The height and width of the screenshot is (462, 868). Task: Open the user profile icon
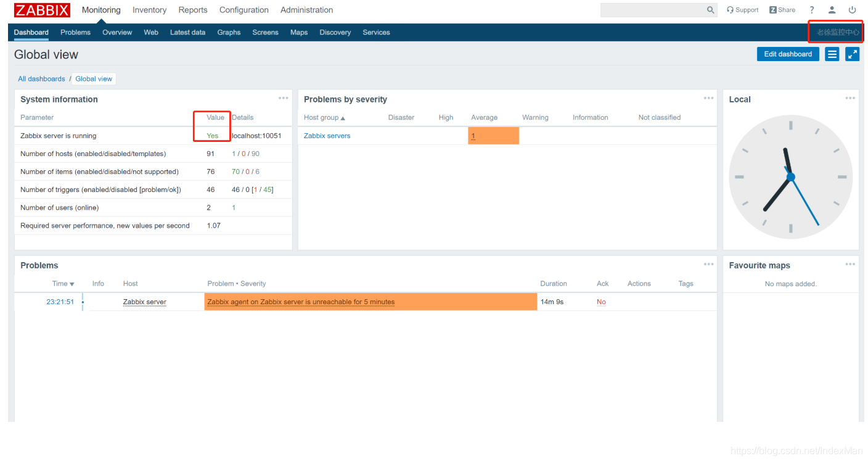[x=832, y=10]
